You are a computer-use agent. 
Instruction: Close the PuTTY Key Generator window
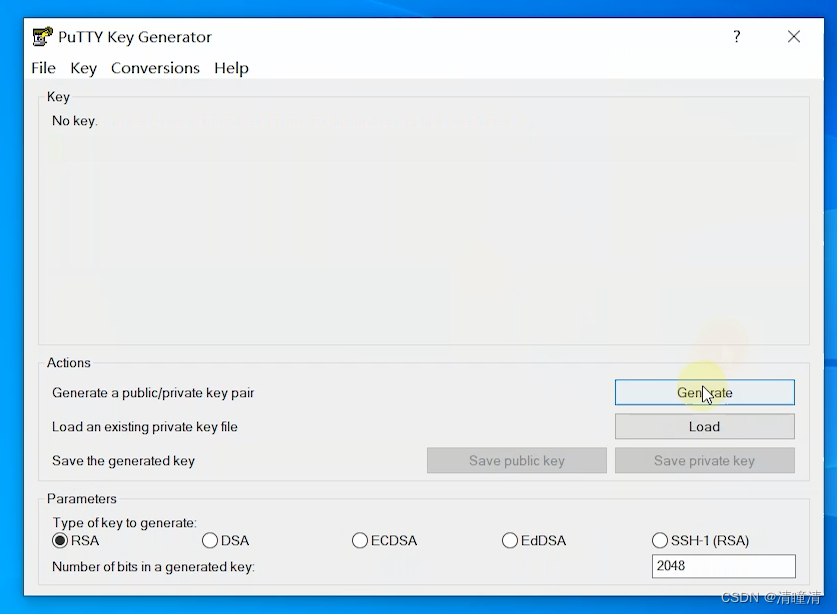(794, 36)
